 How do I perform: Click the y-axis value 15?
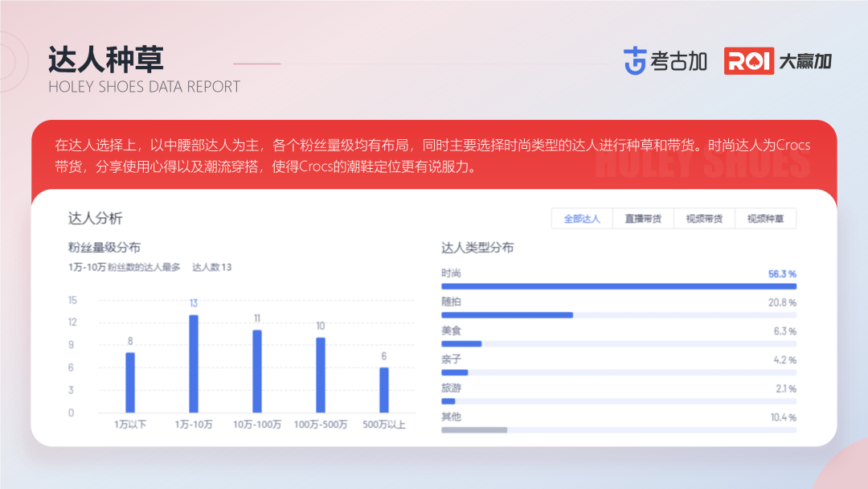click(x=72, y=300)
